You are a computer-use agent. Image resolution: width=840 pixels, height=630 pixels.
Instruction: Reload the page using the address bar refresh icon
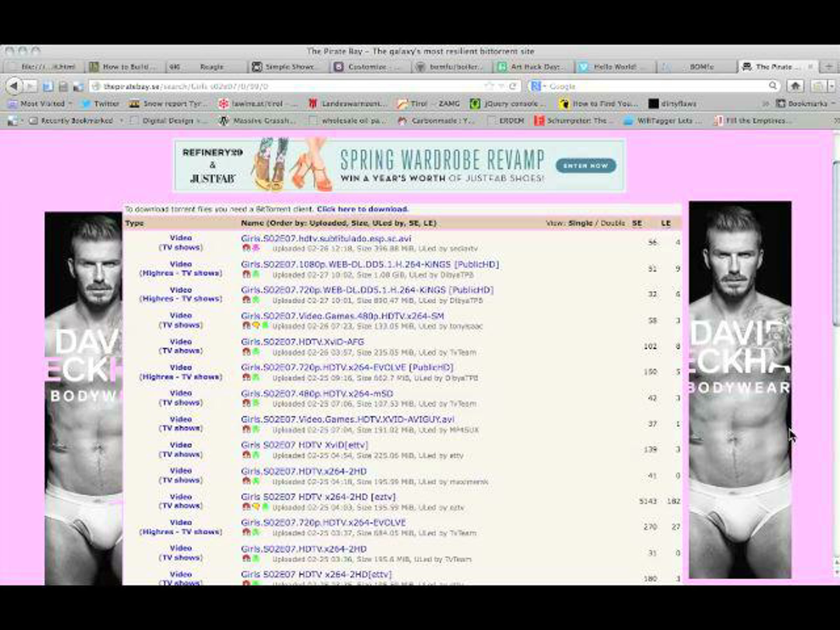pyautogui.click(x=513, y=86)
